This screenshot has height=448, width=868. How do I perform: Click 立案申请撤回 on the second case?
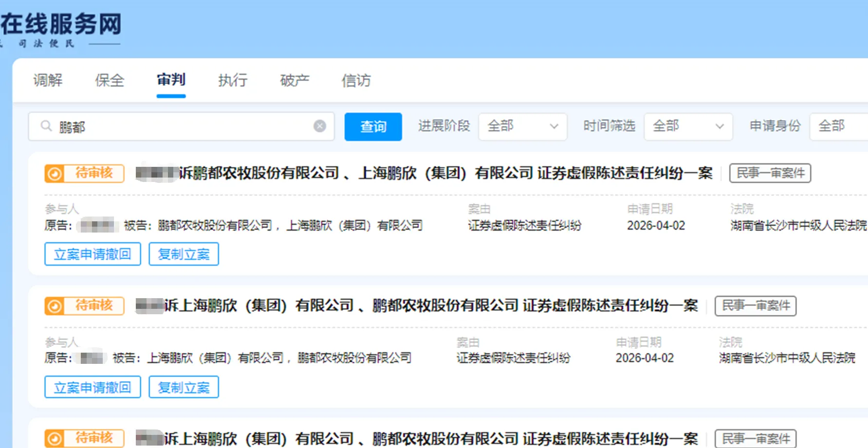(x=92, y=387)
